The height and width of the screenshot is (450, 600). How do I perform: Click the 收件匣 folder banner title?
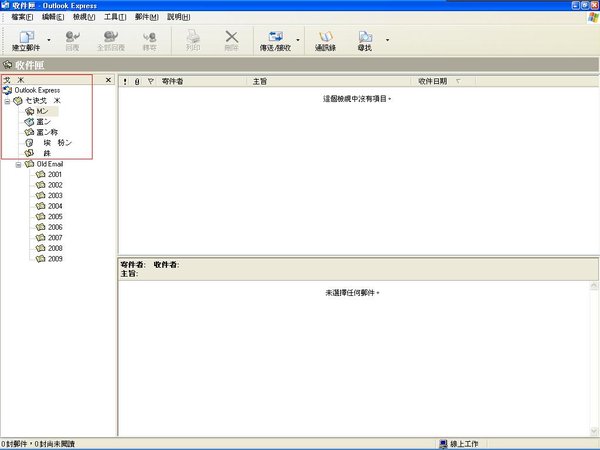[29, 65]
